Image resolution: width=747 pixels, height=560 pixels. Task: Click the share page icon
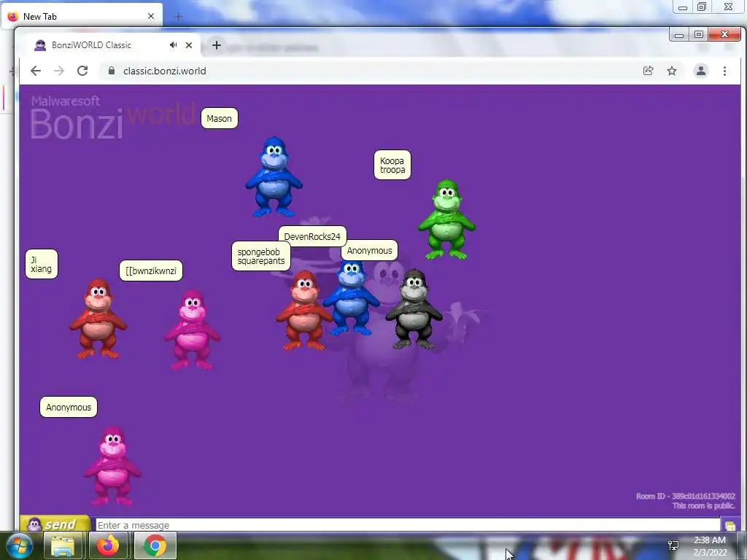648,71
